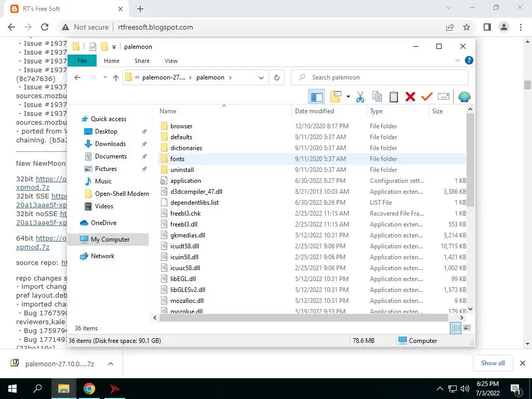Image resolution: width=532 pixels, height=399 pixels.
Task: Select Desktop in navigation pane
Action: point(106,131)
